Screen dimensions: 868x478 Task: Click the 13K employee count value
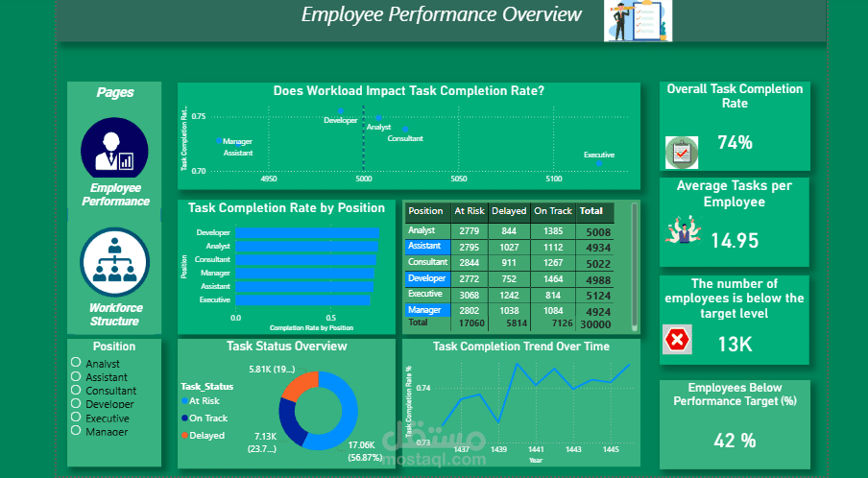coord(735,345)
